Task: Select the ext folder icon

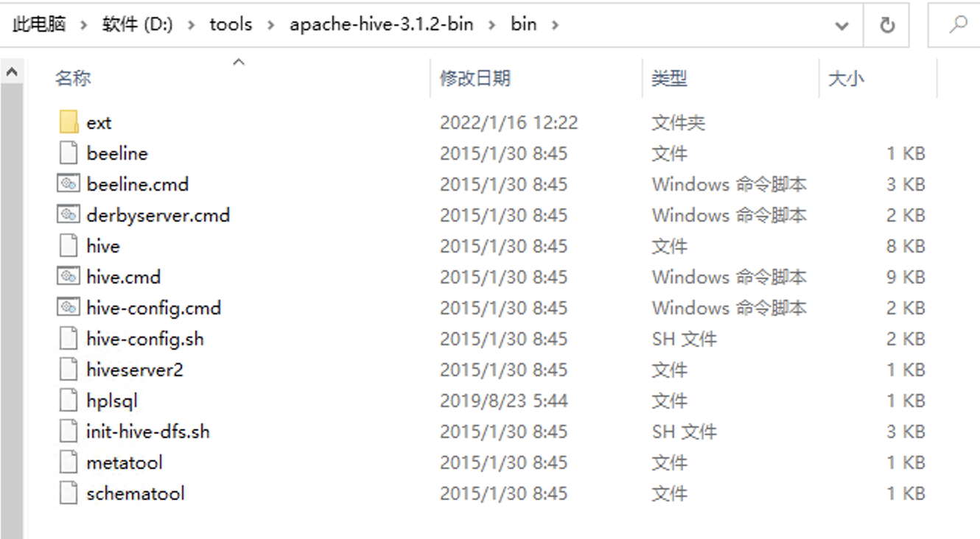Action: pyautogui.click(x=68, y=122)
